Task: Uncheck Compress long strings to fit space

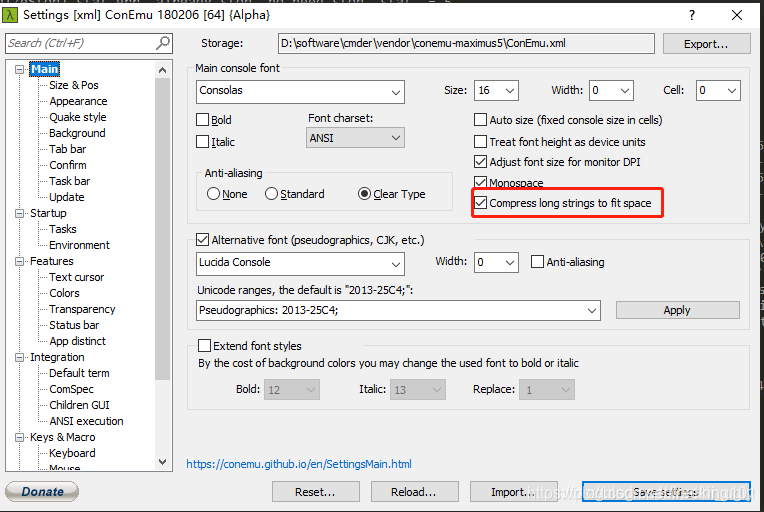Action: [x=480, y=203]
